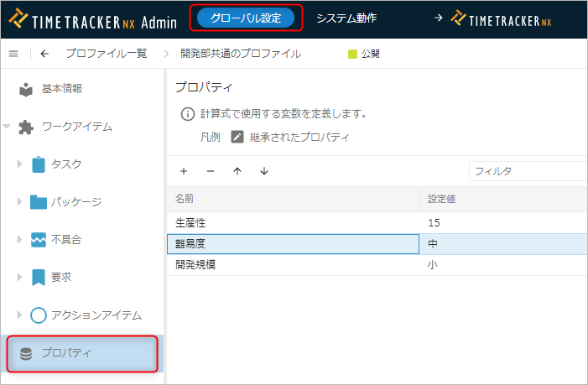Collapse the ワークアイテム section
Screen dimensions: 588x385
pos(7,127)
